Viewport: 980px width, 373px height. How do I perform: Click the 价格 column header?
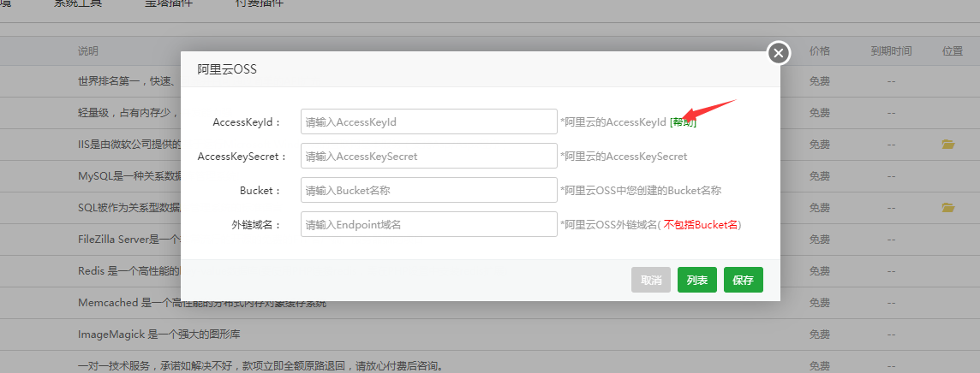coord(819,51)
